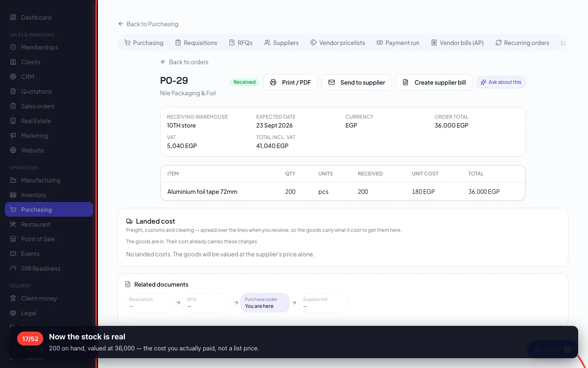Click the Legal scales icon
Viewport: 588px width, 368px height.
coord(13,313)
